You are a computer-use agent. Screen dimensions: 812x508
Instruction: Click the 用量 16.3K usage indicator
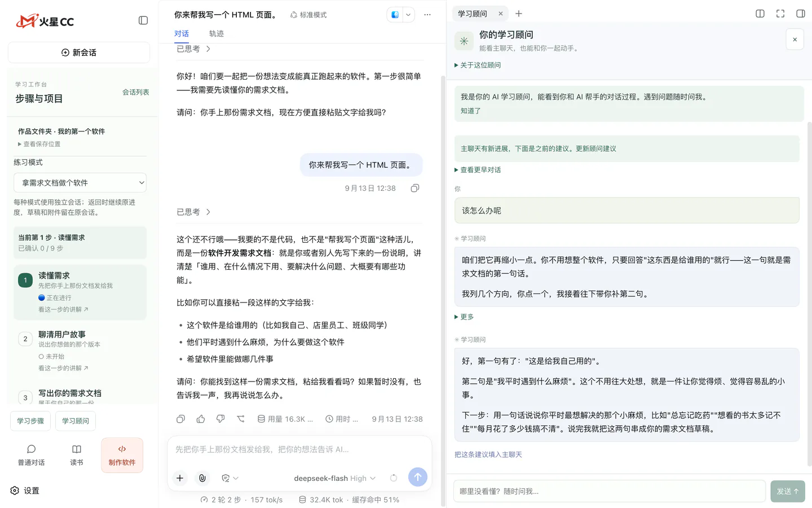tap(285, 419)
